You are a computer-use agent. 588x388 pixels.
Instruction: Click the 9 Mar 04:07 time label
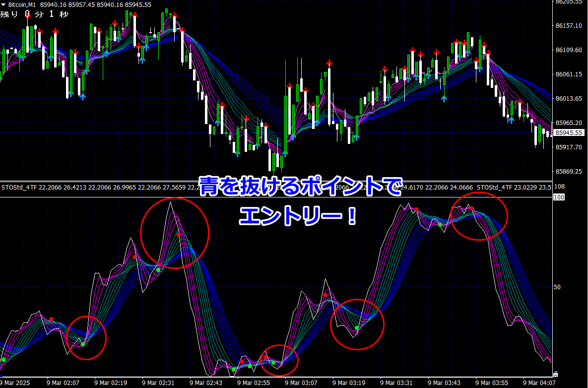(539, 383)
